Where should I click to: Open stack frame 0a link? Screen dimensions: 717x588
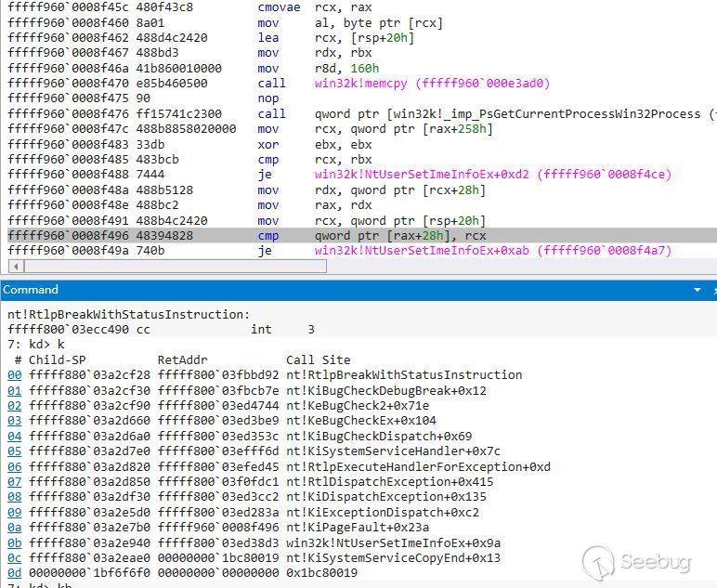(15, 528)
